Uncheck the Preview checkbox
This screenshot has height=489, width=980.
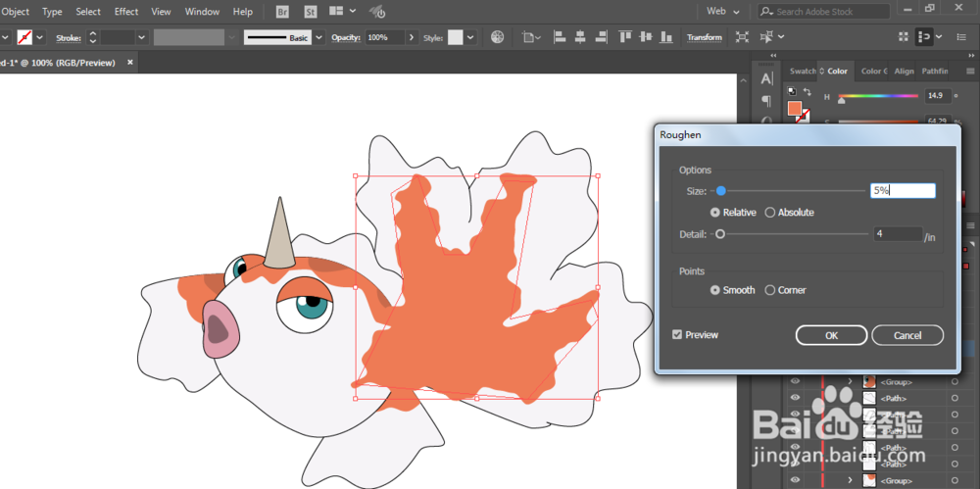[677, 334]
